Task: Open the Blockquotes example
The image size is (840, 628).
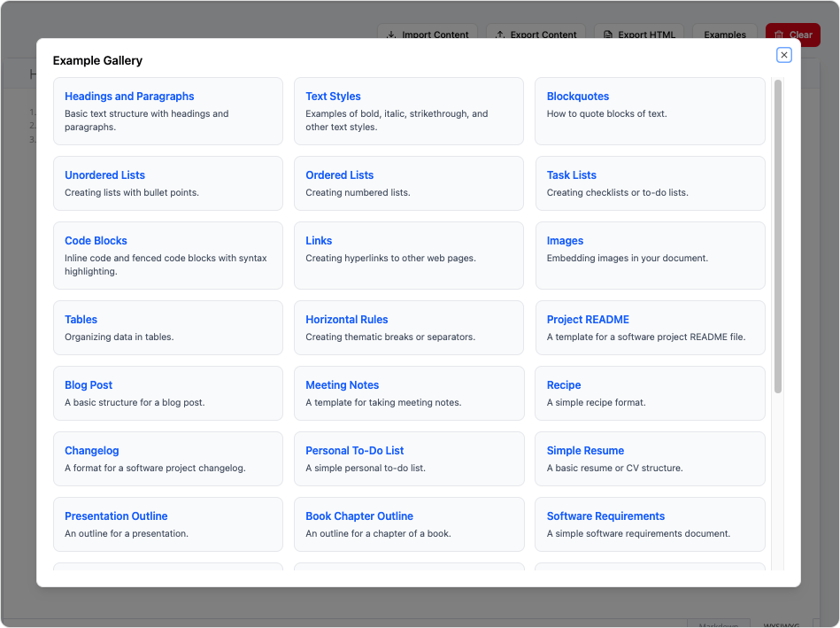Action: click(650, 111)
